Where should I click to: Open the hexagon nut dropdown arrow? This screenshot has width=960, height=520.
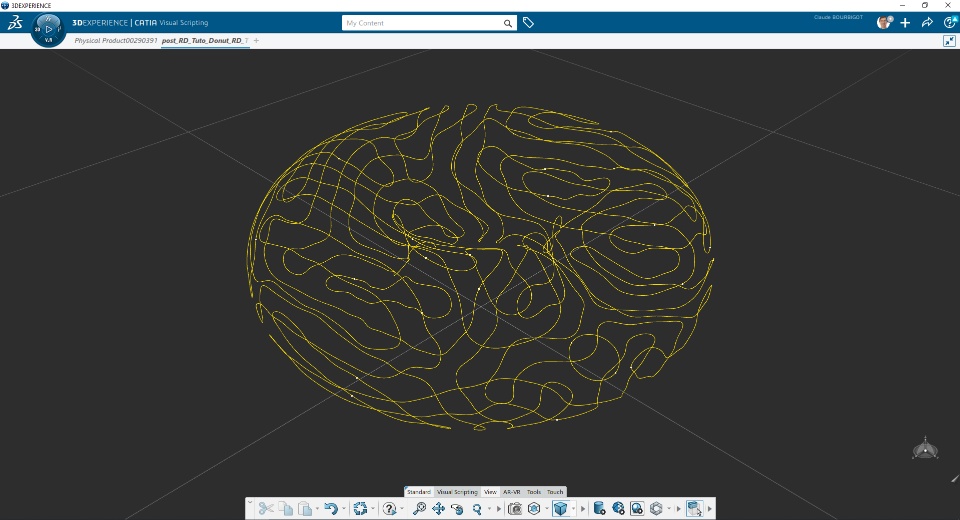[x=669, y=508]
